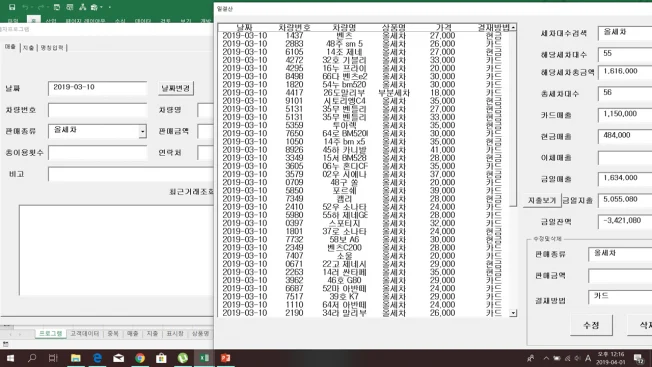Open the 세차대수검색 combo box

(625, 33)
